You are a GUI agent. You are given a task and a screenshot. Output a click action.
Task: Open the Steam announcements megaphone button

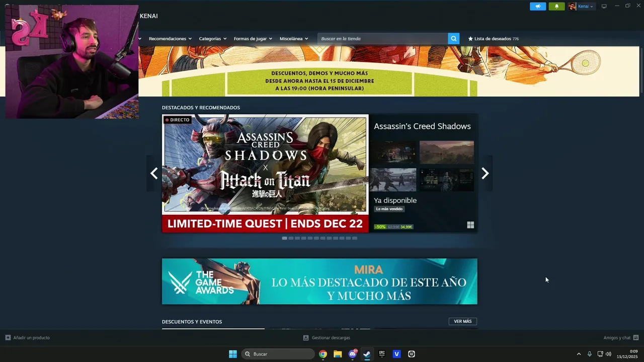coord(538,7)
